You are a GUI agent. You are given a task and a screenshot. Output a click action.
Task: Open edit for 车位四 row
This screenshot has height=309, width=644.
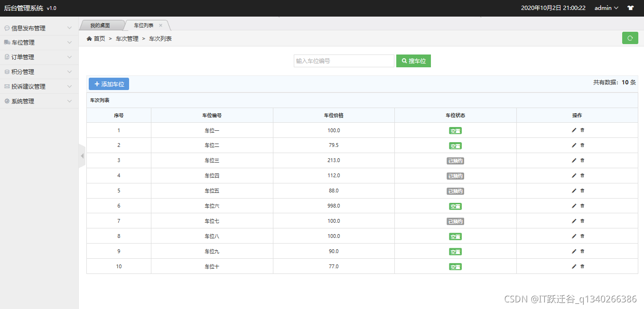coord(574,175)
